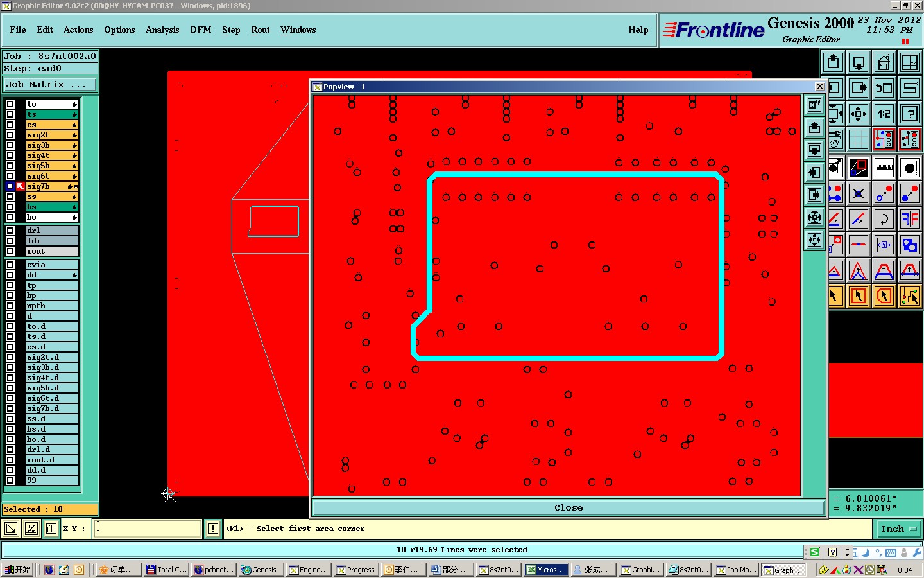Click the black octagon feature icon

910,168
